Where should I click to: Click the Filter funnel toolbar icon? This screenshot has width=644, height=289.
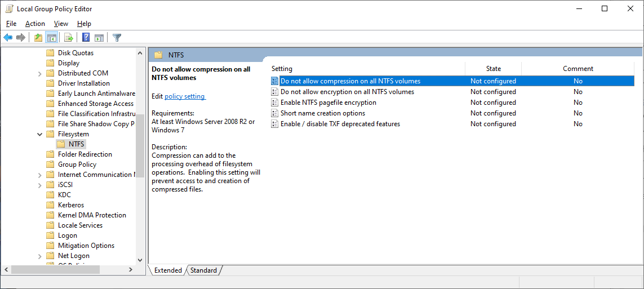(117, 38)
